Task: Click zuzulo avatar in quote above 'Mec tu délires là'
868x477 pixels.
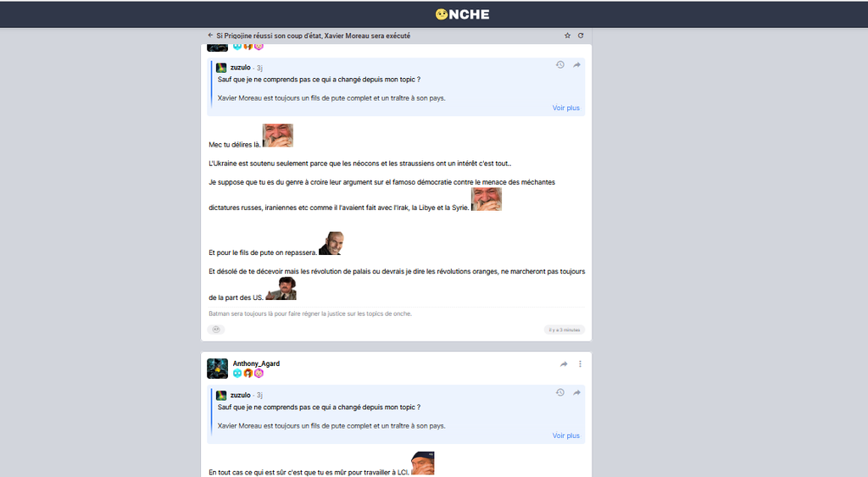Action: tap(221, 68)
